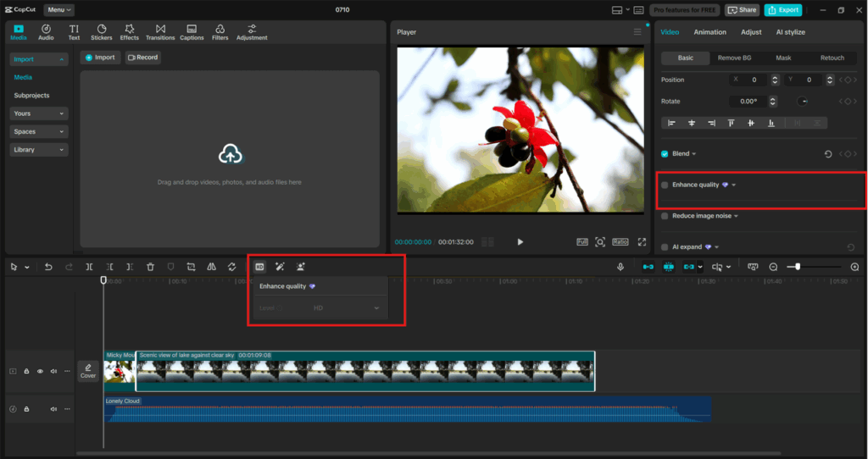
Task: Click the timeline zoom out magnifier
Action: [773, 267]
